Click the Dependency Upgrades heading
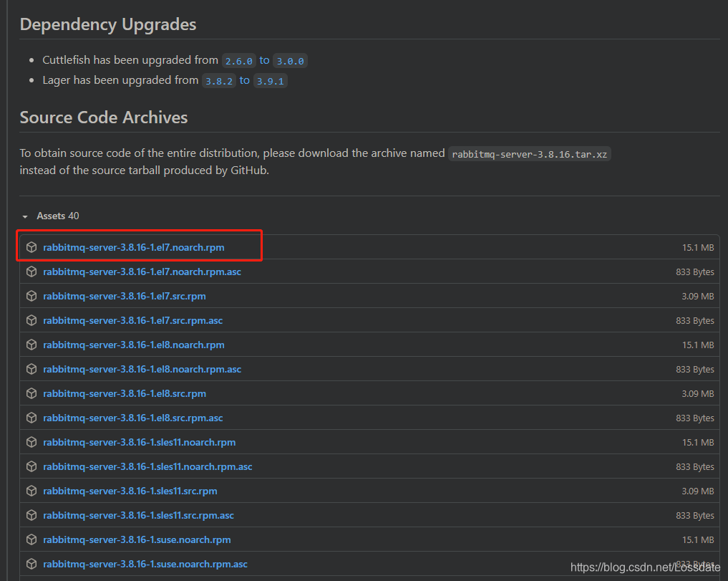Viewport: 728px width, 581px height. tap(108, 24)
